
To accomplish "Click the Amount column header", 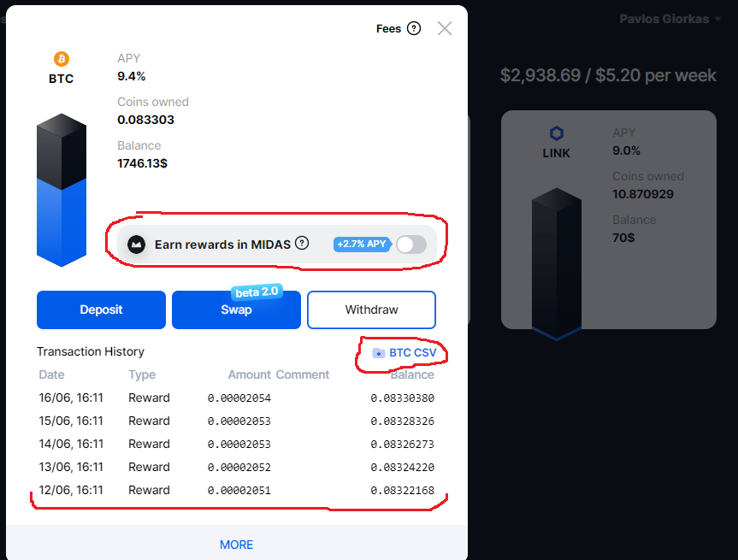I will tap(250, 374).
